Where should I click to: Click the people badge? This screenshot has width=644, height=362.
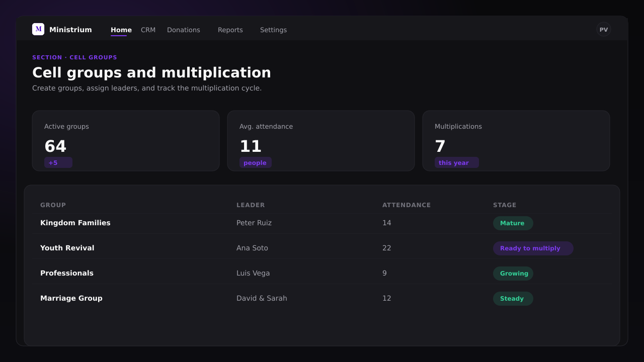(x=256, y=162)
